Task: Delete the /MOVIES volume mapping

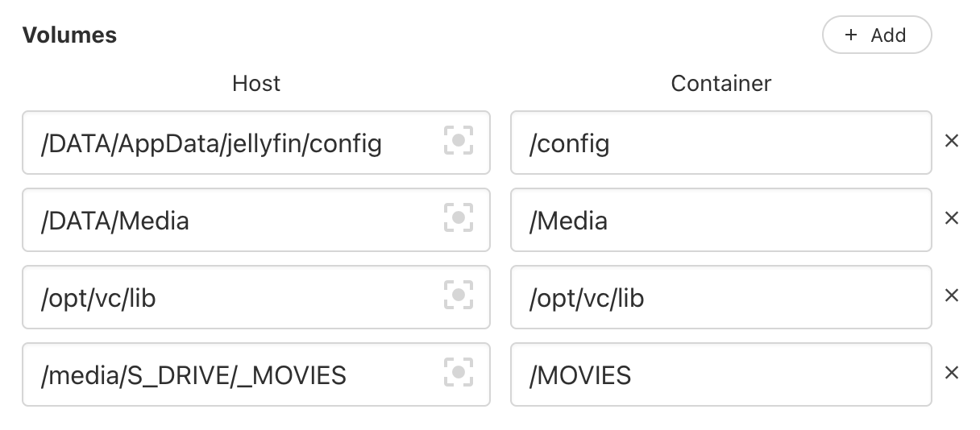Action: point(952,373)
